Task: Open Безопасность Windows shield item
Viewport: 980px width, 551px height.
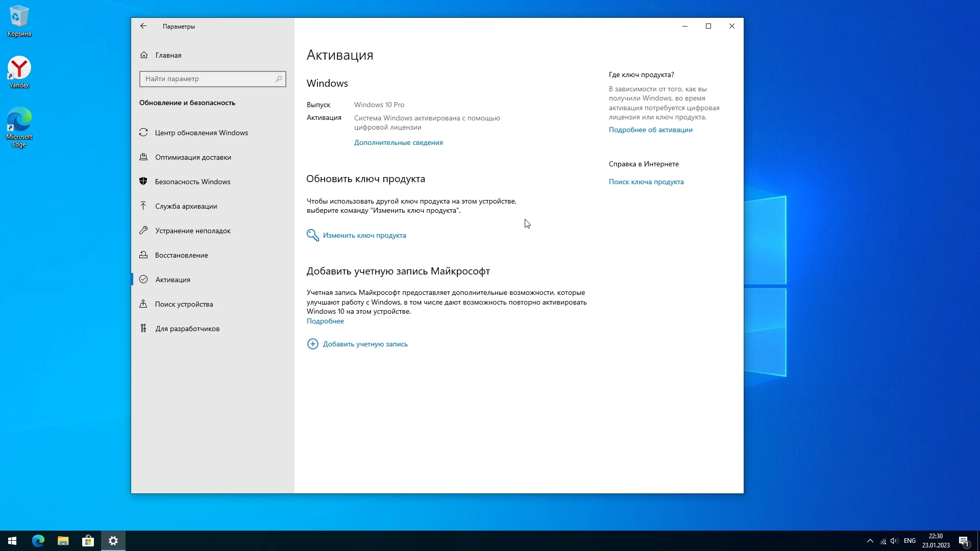Action: (x=192, y=182)
